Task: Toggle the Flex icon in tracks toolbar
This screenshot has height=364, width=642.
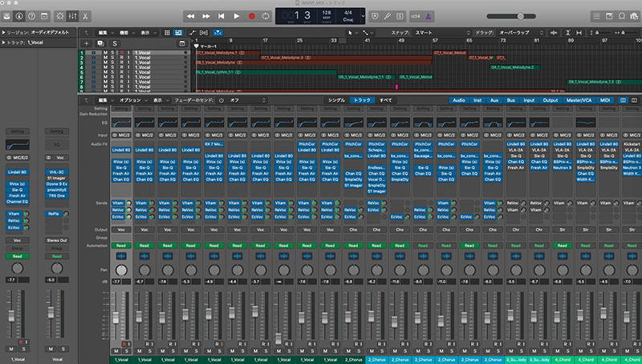Action: [x=204, y=33]
